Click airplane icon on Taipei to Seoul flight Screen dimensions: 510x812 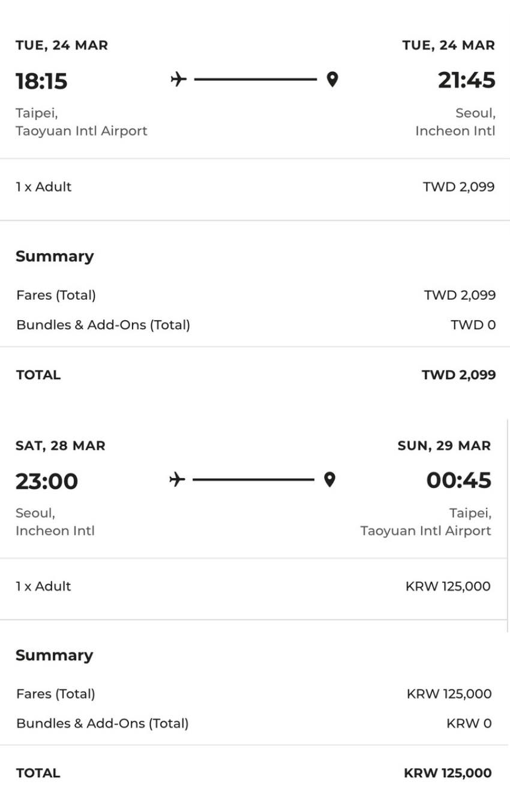click(x=178, y=79)
